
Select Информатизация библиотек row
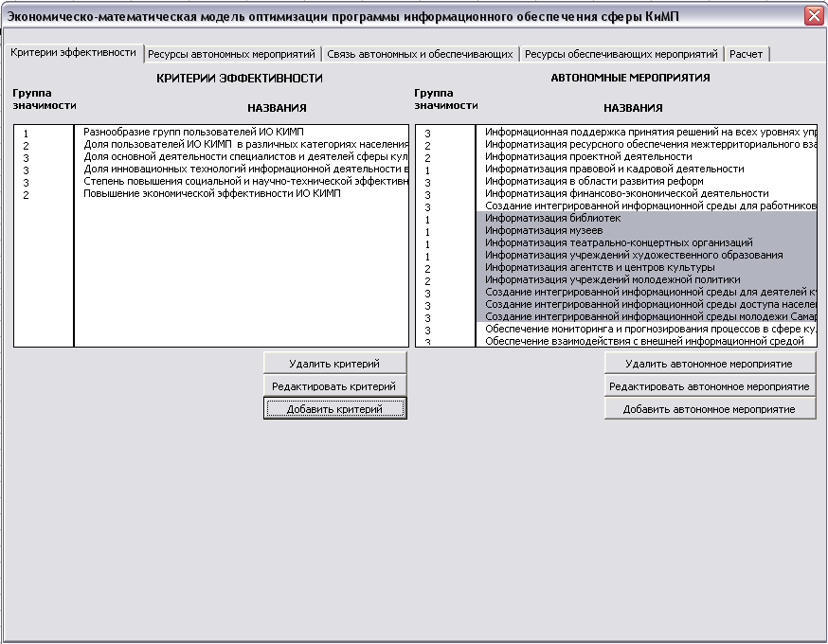pyautogui.click(x=646, y=218)
